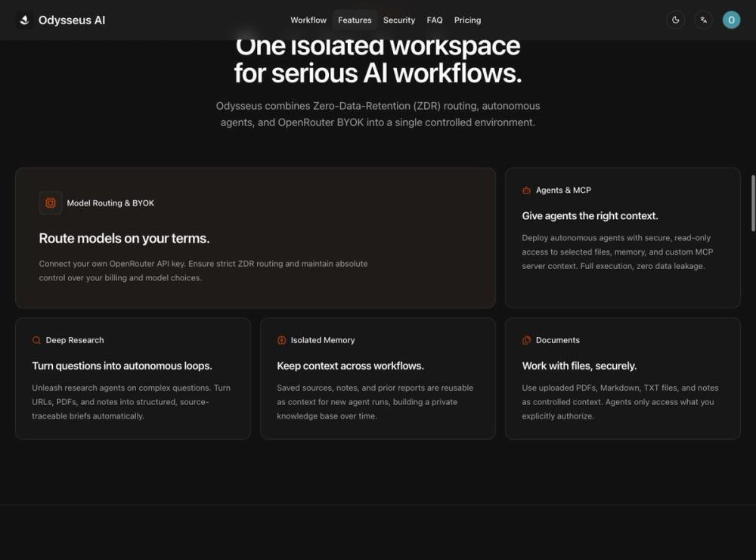Open the Security nav item
The image size is (756, 560).
pos(398,20)
